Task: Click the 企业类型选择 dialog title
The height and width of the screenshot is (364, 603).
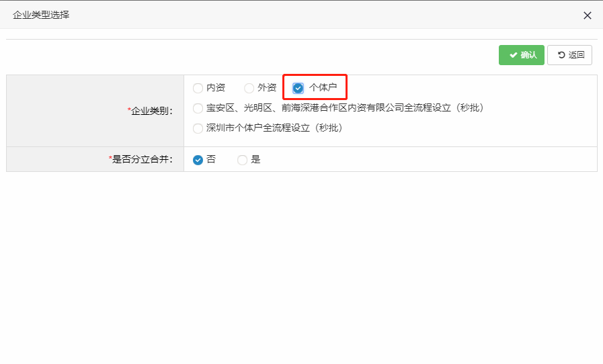Action: coord(41,15)
